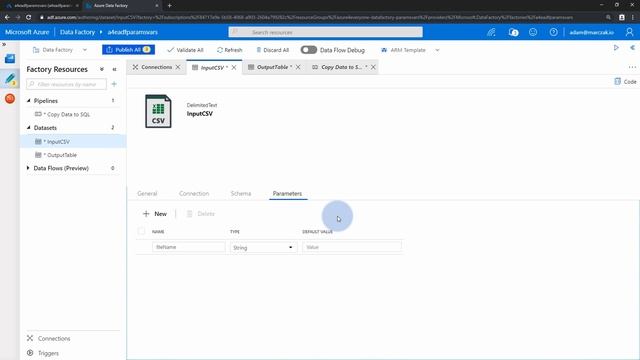Open Connections at bottom of sidebar
The height and width of the screenshot is (360, 640).
click(x=49, y=338)
